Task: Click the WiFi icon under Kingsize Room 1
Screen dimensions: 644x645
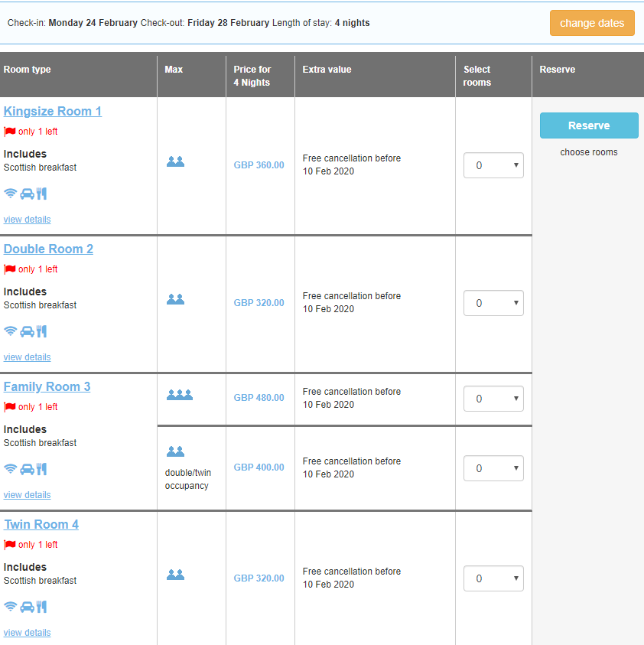Action: [x=10, y=194]
